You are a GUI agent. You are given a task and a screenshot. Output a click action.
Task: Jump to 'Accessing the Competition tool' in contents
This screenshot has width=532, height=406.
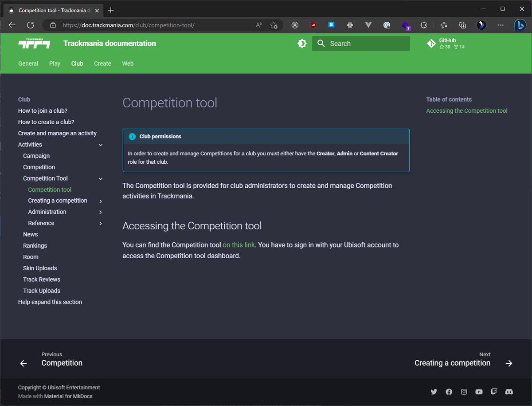(x=467, y=111)
